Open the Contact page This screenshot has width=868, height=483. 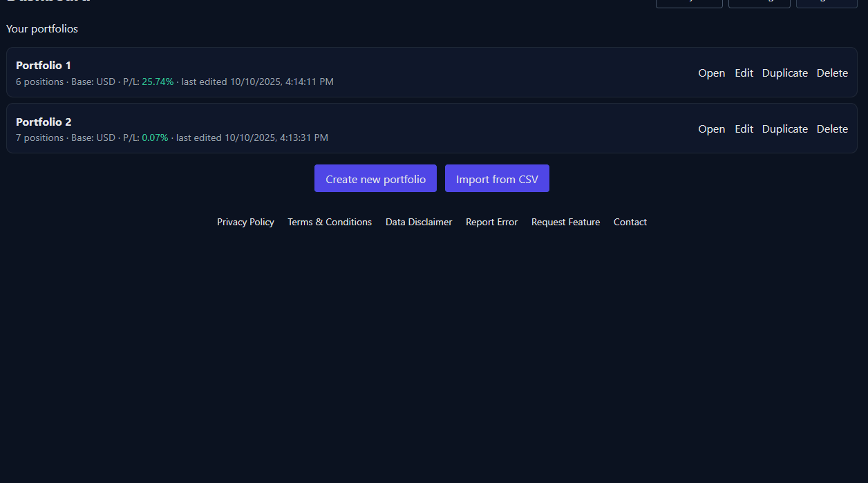[x=630, y=222]
